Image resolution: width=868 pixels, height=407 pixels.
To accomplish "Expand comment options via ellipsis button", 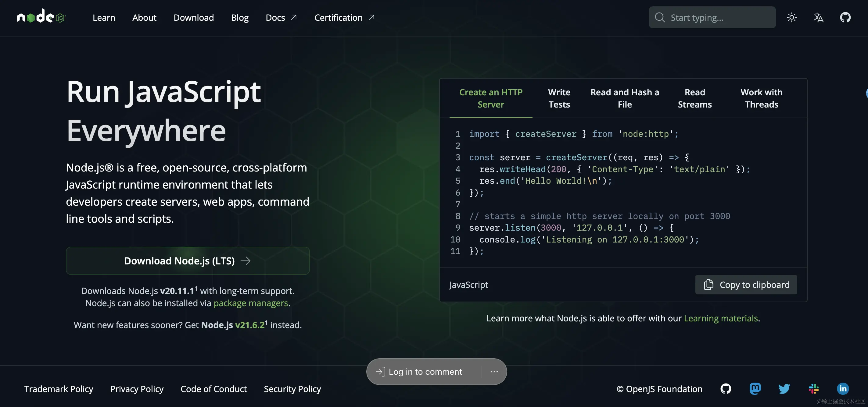I will coord(494,372).
